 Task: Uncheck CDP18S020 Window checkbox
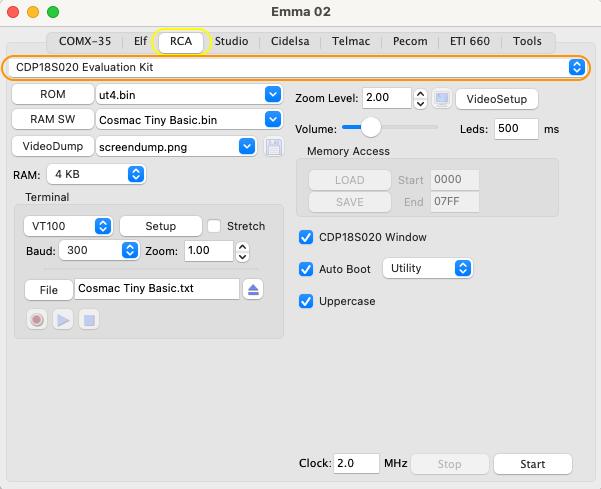pyautogui.click(x=306, y=237)
